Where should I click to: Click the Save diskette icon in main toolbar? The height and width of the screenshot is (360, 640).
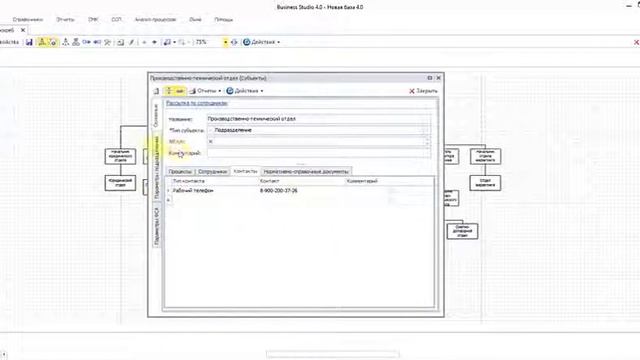tap(29, 42)
